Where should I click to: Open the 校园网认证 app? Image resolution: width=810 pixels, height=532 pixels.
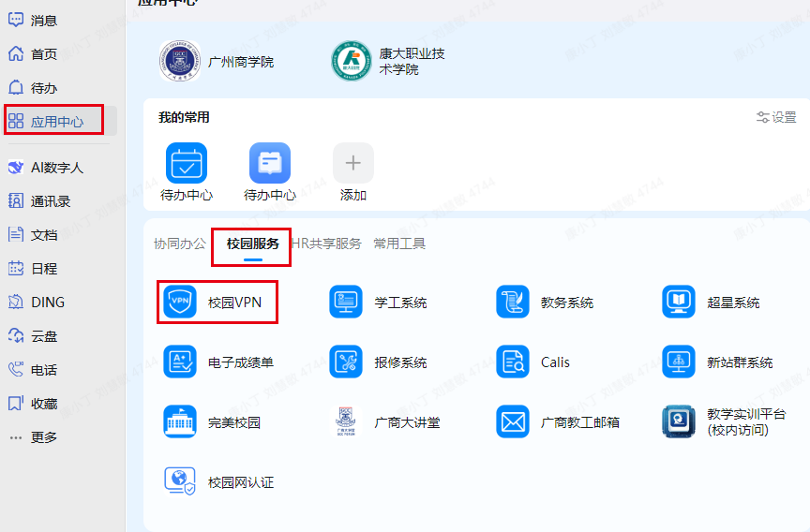[180, 482]
